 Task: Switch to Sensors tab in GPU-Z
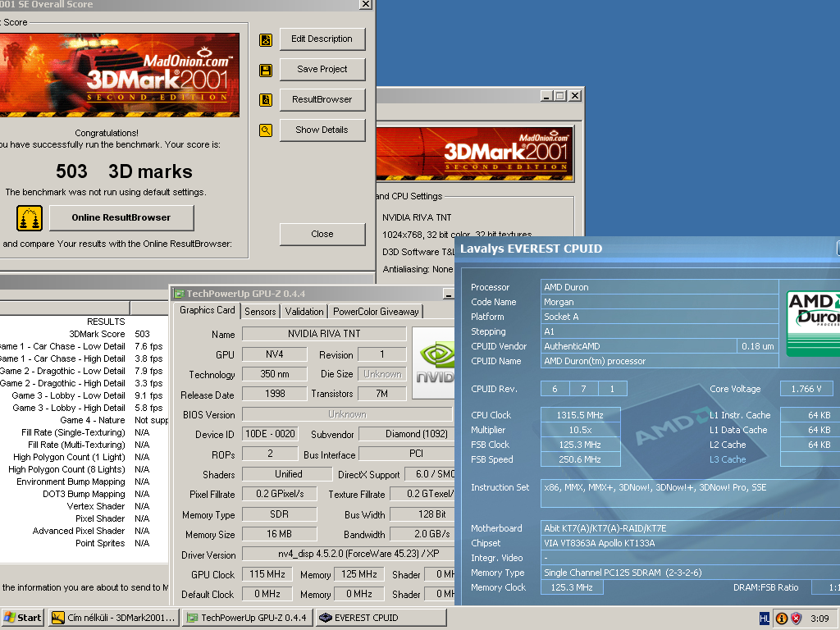click(x=260, y=312)
